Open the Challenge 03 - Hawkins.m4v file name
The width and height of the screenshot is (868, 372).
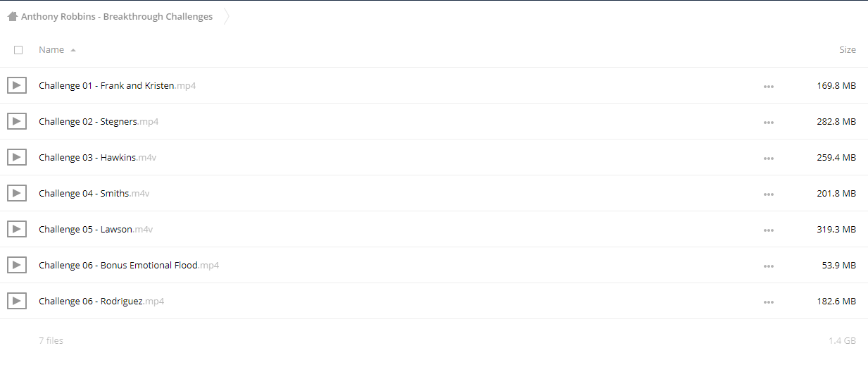(x=97, y=157)
